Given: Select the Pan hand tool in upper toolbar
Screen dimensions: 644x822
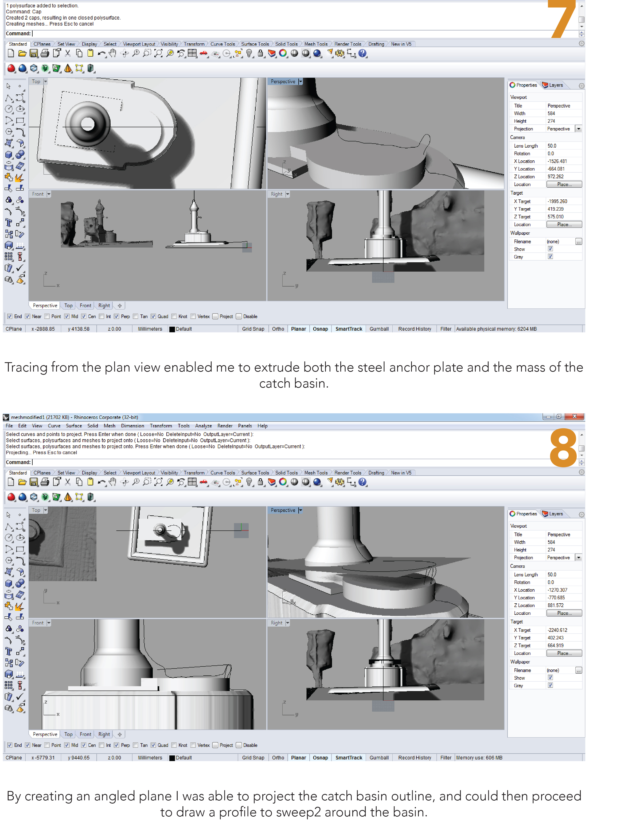Looking at the screenshot, I should tap(112, 53).
